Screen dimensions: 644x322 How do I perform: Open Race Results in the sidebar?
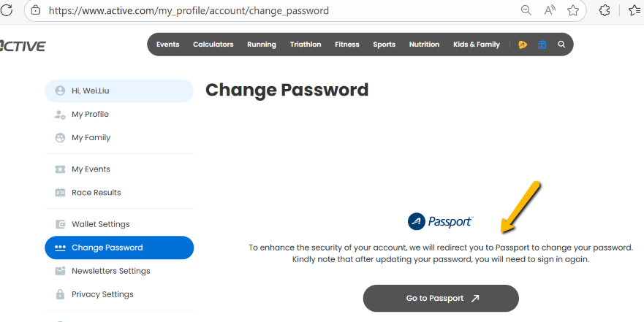coord(96,193)
